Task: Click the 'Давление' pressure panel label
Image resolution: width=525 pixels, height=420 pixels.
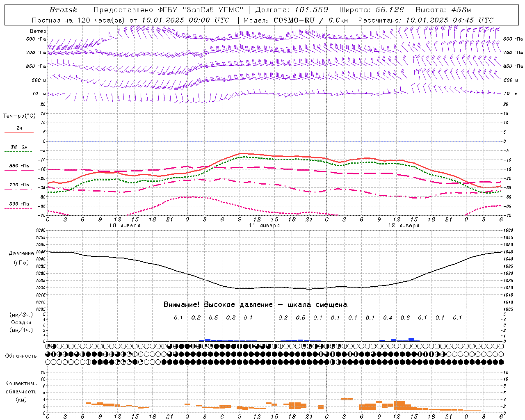Action: (x=21, y=253)
